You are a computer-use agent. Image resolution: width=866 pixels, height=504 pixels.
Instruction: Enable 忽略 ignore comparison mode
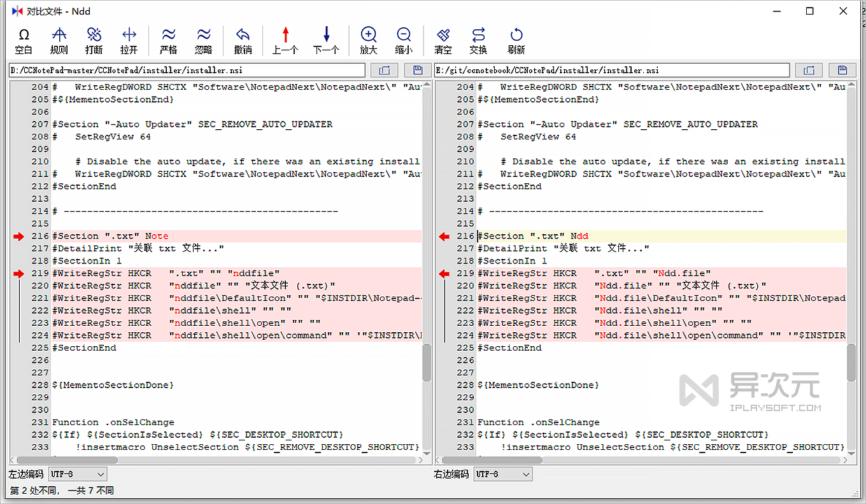point(204,41)
